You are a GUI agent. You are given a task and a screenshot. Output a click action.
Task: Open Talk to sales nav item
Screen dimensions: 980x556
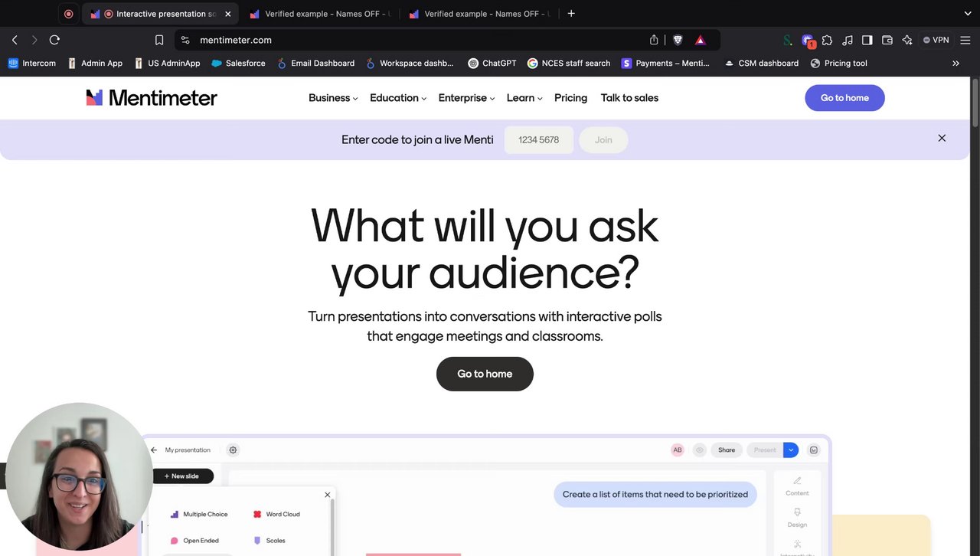629,97
